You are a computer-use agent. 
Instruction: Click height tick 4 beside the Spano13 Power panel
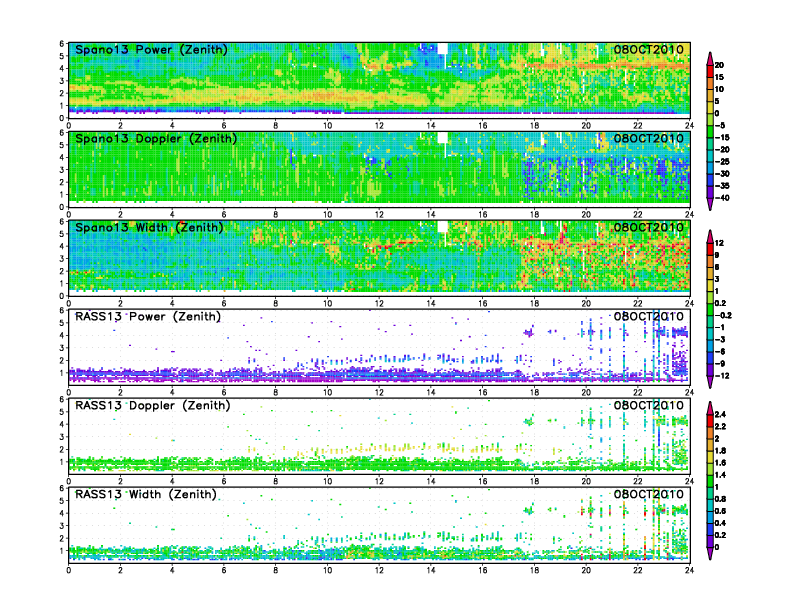pyautogui.click(x=62, y=68)
